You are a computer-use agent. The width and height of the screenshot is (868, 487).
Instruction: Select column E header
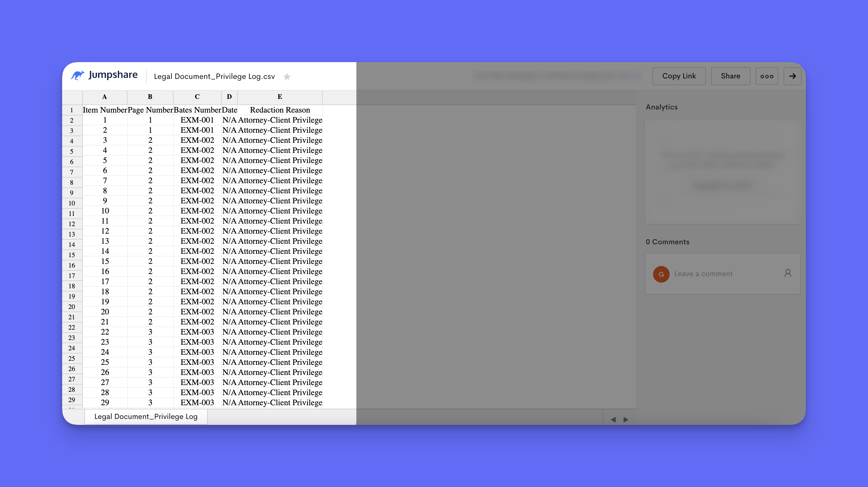(280, 97)
